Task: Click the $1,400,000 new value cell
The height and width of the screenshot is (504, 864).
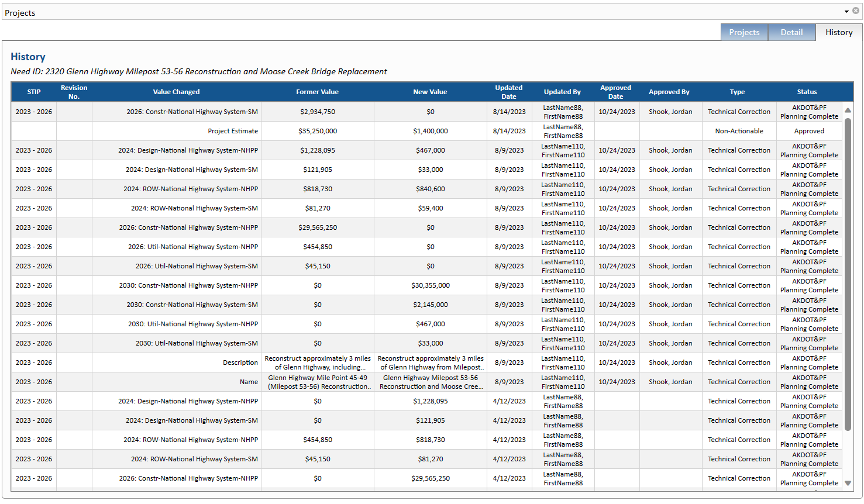Action: (431, 131)
